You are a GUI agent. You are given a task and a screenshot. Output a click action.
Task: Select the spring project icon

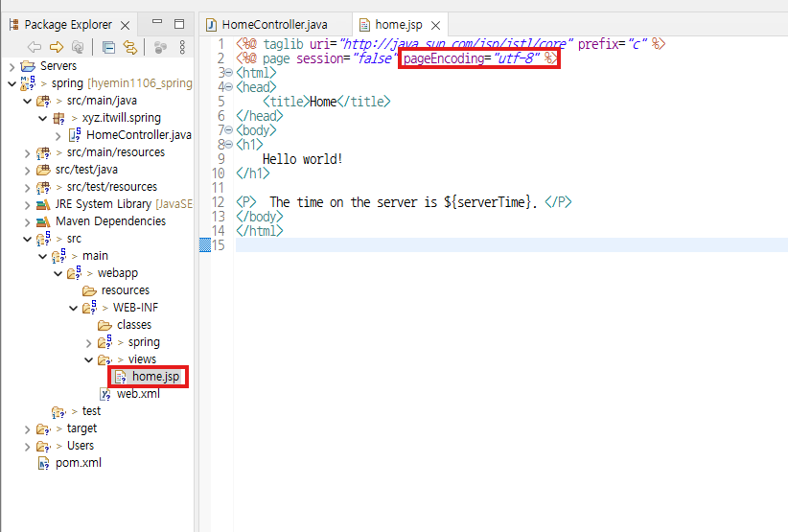[x=28, y=82]
